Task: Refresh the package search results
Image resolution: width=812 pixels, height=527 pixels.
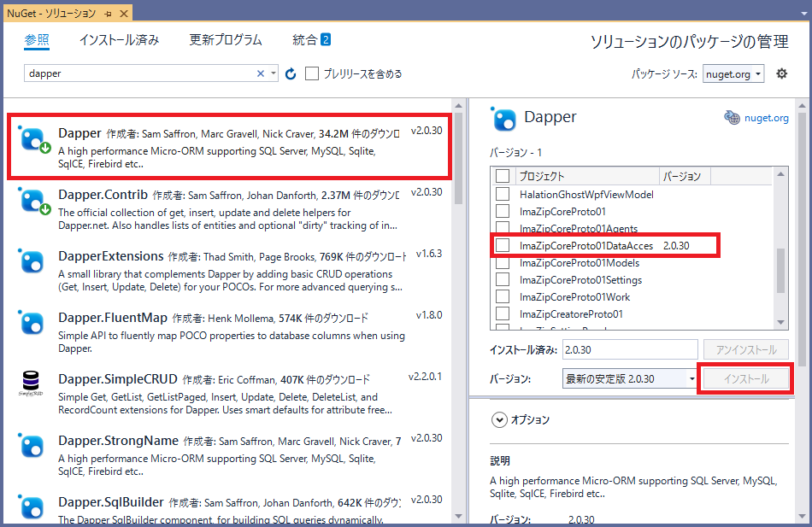Action: [x=291, y=74]
